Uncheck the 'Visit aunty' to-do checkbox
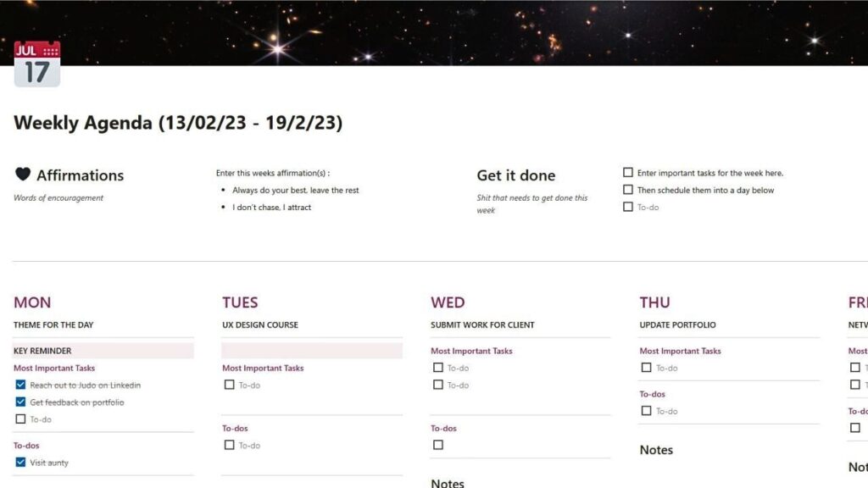Image resolution: width=868 pixels, height=488 pixels. (x=20, y=463)
